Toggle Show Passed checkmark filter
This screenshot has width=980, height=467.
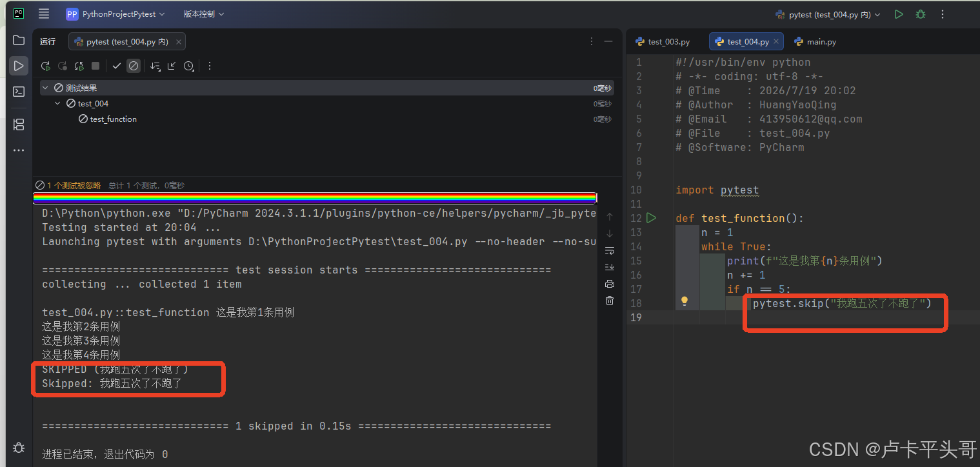pyautogui.click(x=117, y=66)
